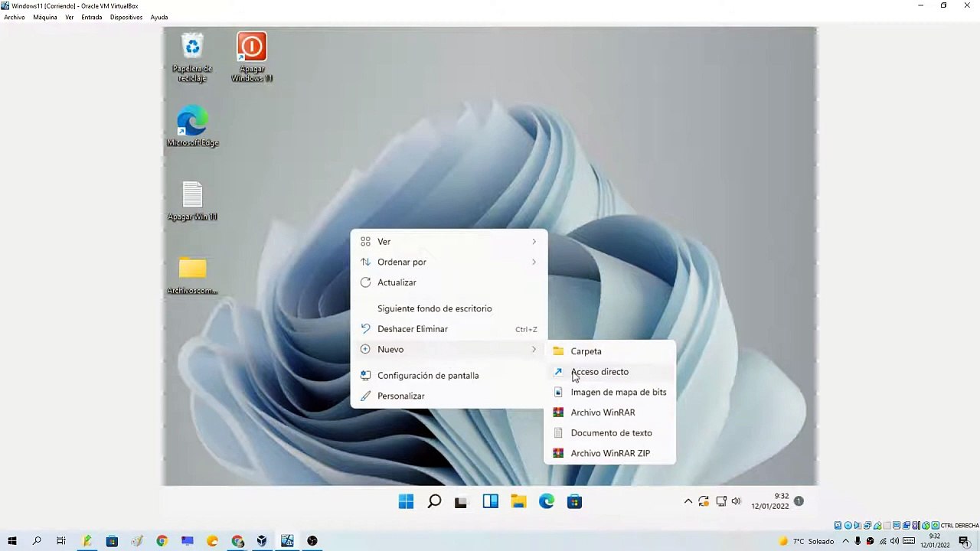
Task: Open the host Action Center notification icon
Action: tap(964, 541)
